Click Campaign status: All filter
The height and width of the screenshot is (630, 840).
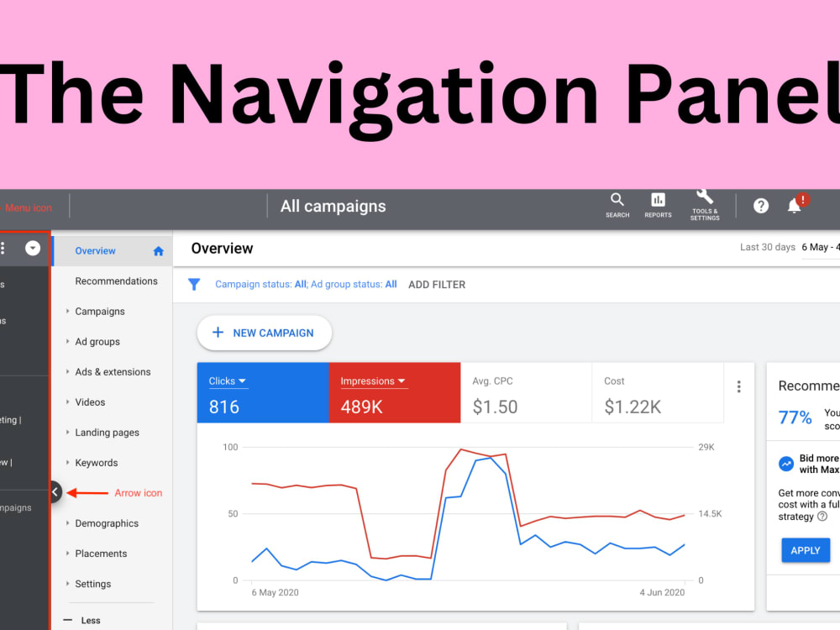261,285
